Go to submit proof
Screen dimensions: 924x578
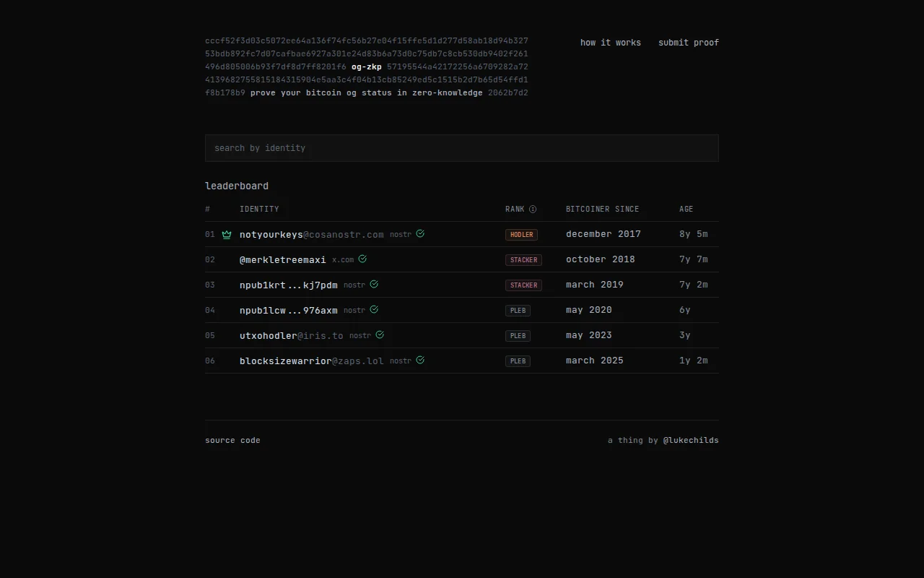pyautogui.click(x=689, y=43)
